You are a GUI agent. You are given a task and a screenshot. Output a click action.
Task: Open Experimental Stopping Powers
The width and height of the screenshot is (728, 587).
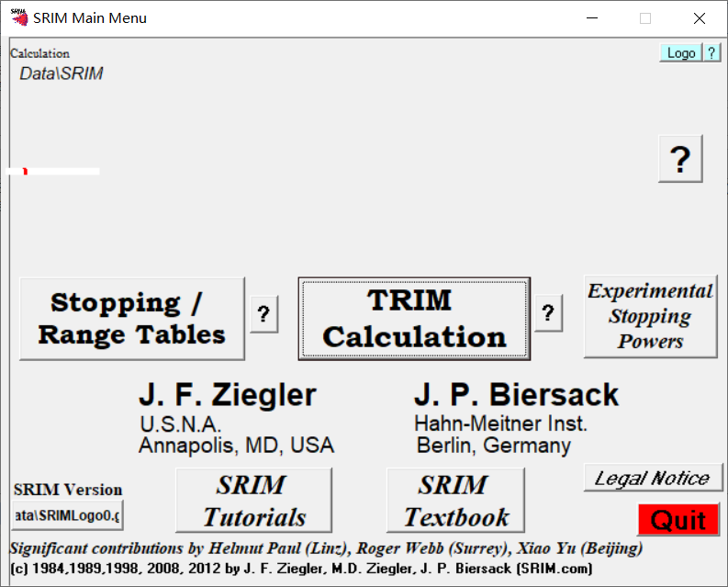tap(651, 316)
